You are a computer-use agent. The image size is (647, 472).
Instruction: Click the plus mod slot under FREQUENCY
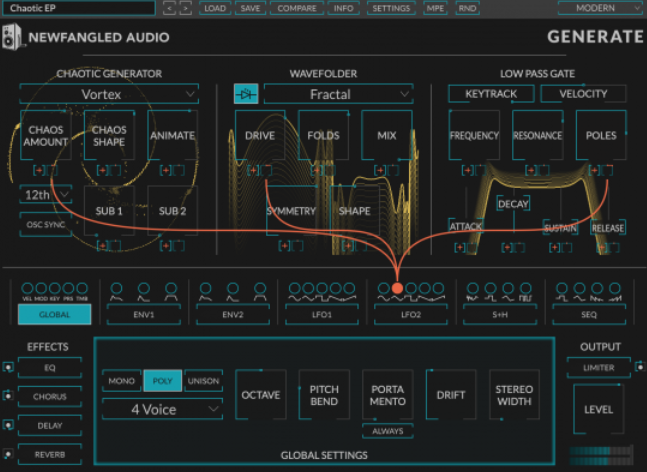pyautogui.click(x=468, y=170)
